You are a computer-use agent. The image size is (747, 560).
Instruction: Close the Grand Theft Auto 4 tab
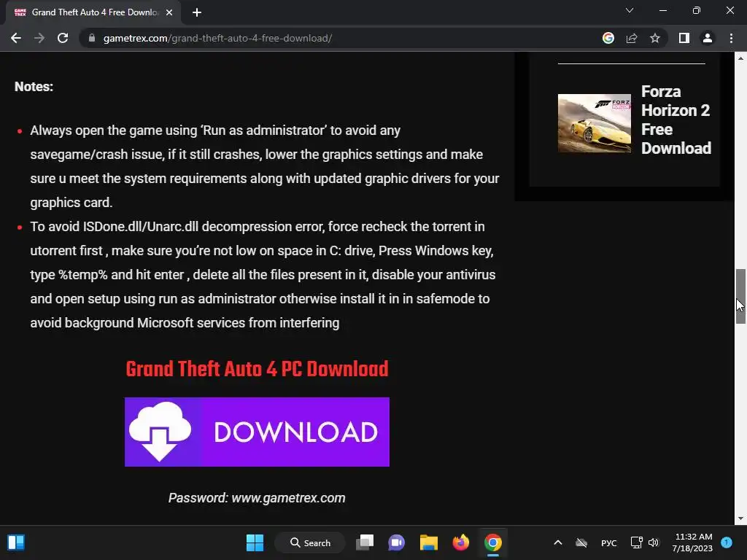tap(169, 12)
